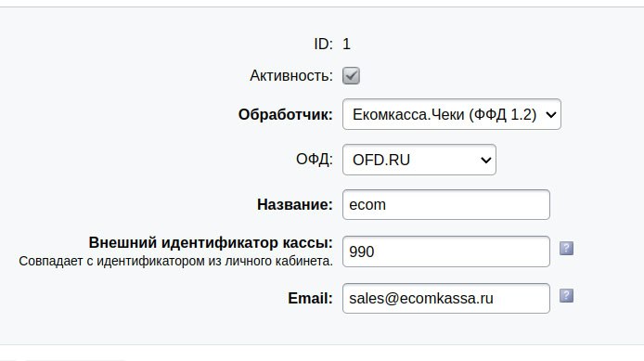Click the horizontal divider below the form

pyautogui.click(x=322, y=344)
